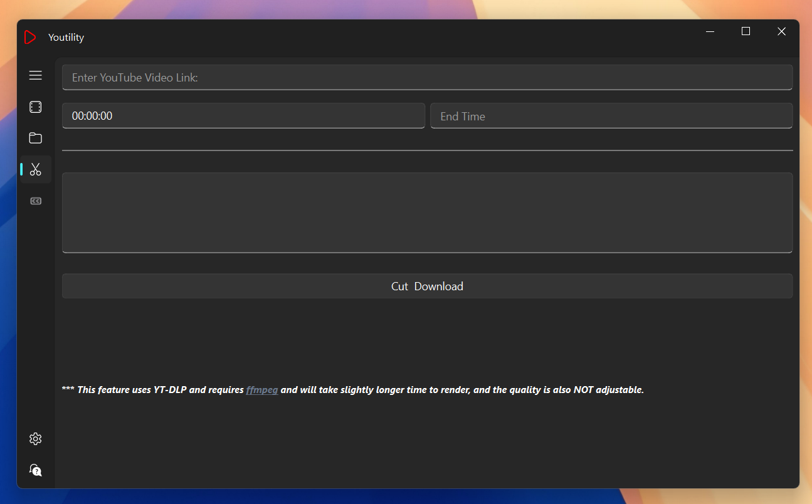
Task: Open the folder page in sidebar
Action: [36, 138]
